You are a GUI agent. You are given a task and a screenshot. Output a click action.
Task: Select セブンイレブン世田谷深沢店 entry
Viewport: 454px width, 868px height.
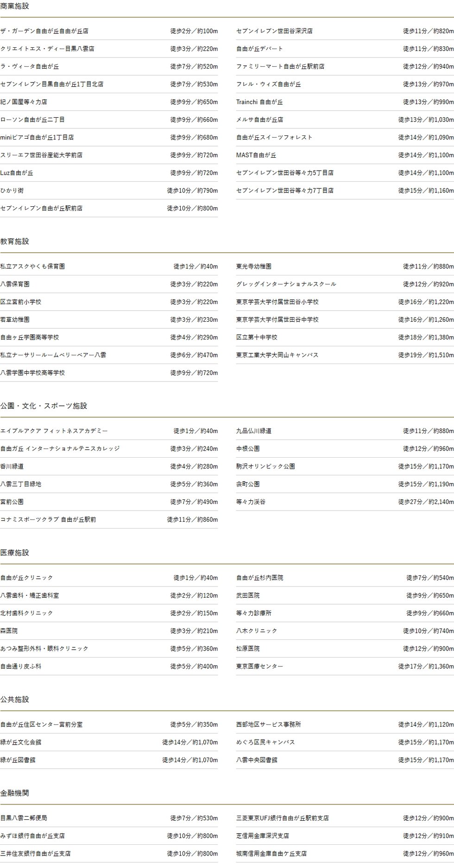coord(345,31)
